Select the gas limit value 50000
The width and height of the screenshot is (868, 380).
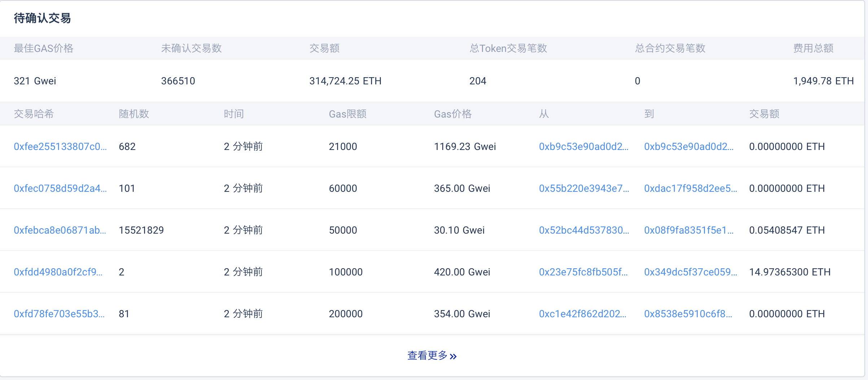pyautogui.click(x=343, y=230)
